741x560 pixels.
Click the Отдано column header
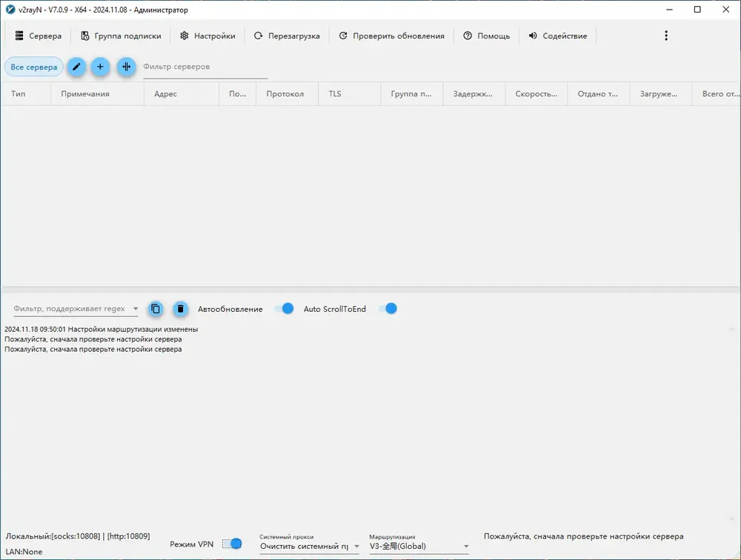(x=598, y=93)
